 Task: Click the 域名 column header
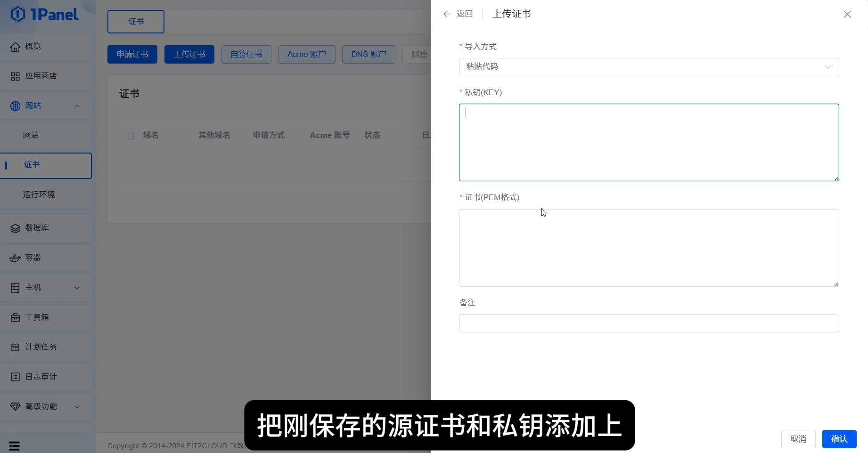(151, 136)
